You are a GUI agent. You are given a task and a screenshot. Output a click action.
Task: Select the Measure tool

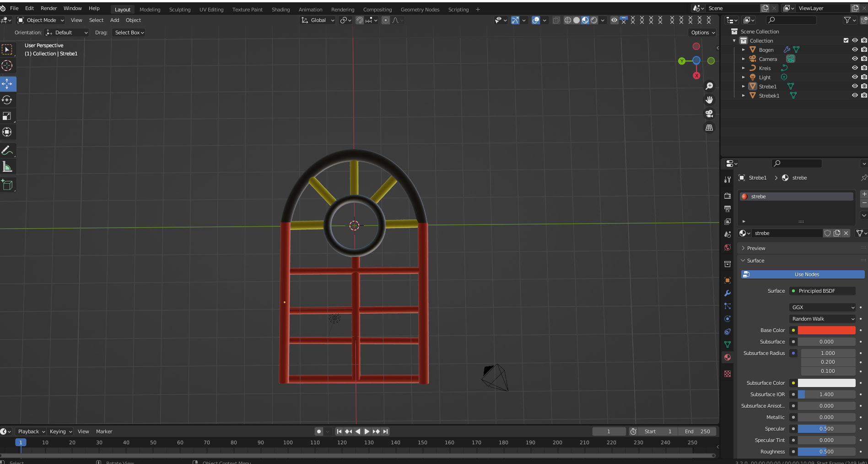7,167
